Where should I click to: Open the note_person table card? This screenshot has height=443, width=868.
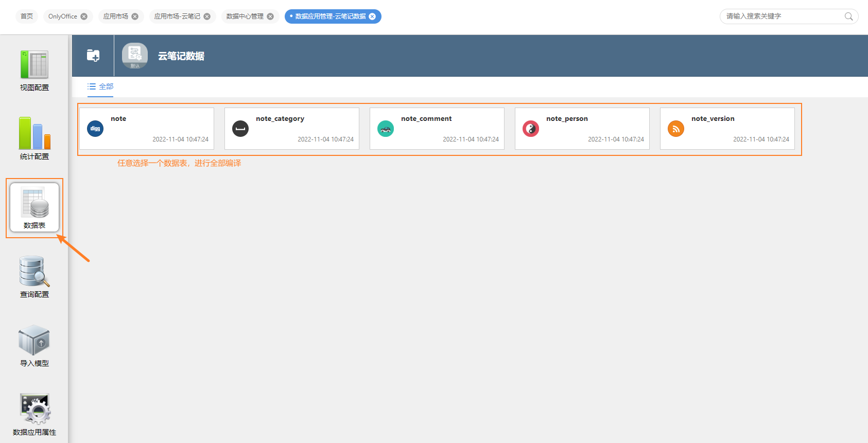(582, 129)
